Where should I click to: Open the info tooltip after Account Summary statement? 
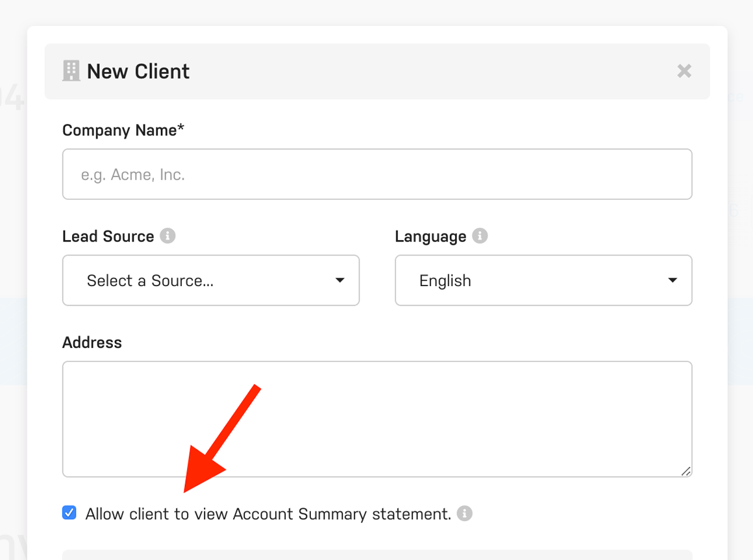(x=465, y=513)
